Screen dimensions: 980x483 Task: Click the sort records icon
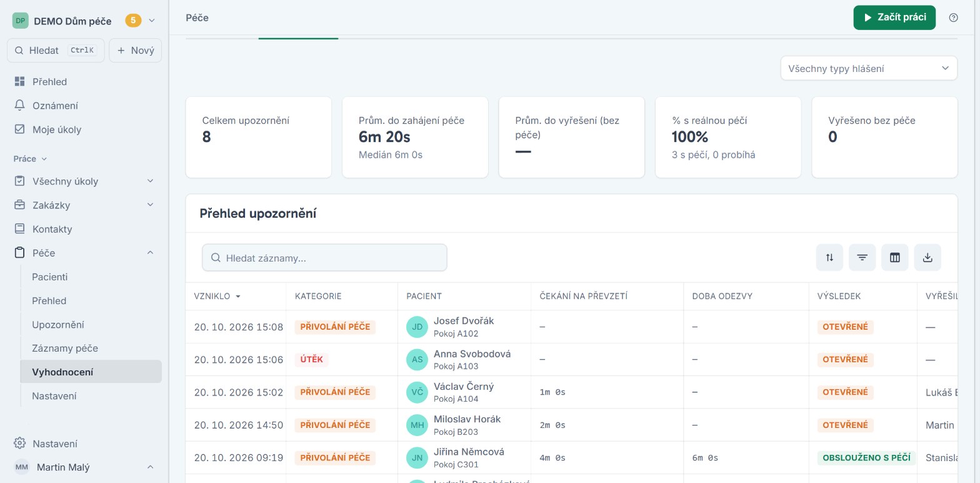(829, 257)
